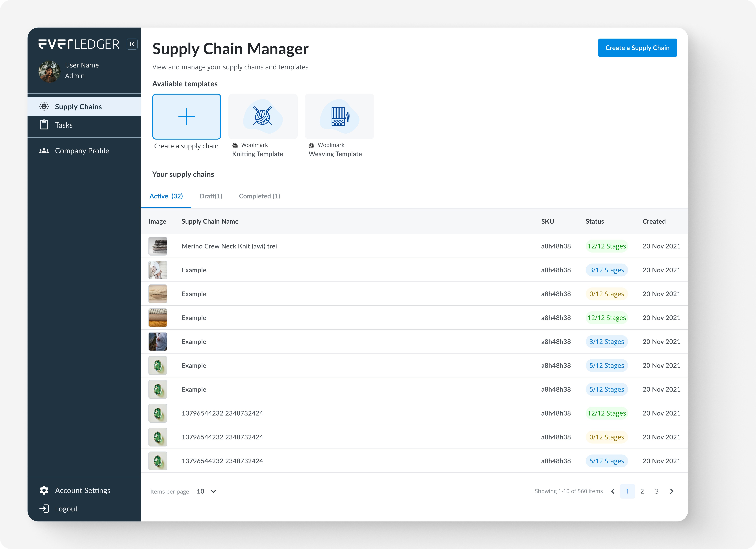This screenshot has width=756, height=549.
Task: Go to next page with right chevron
Action: 671,491
